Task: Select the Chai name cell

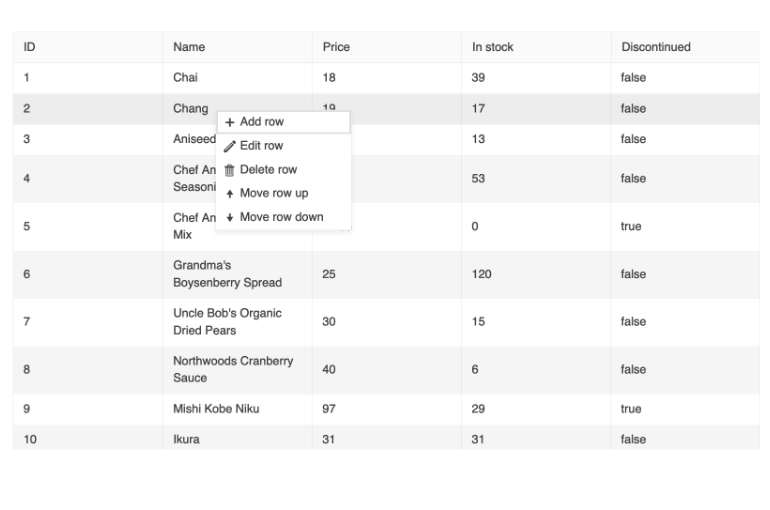Action: coord(186,78)
